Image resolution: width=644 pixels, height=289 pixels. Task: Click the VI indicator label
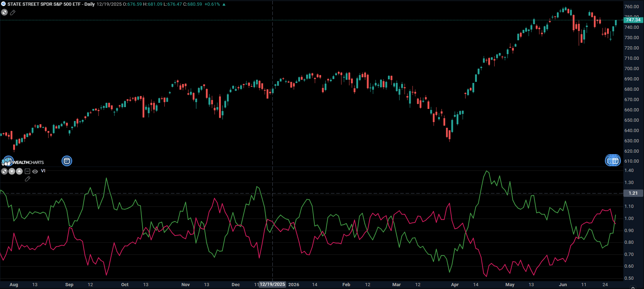[x=43, y=171]
